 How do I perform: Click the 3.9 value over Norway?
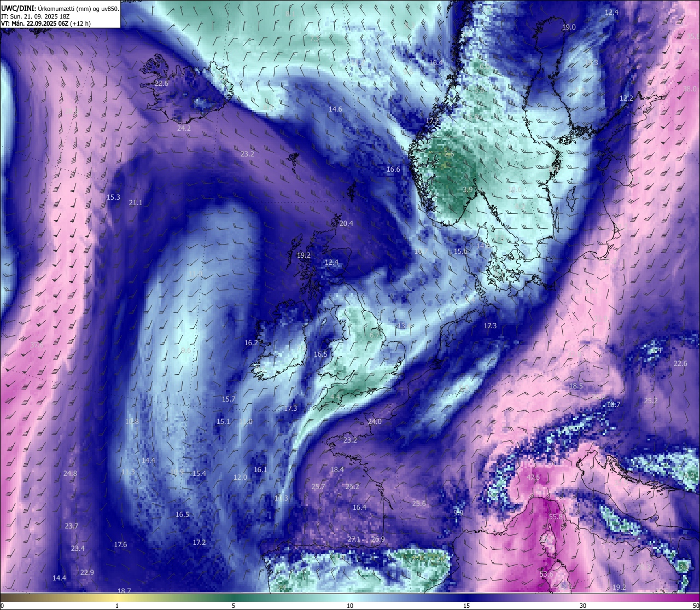[468, 190]
